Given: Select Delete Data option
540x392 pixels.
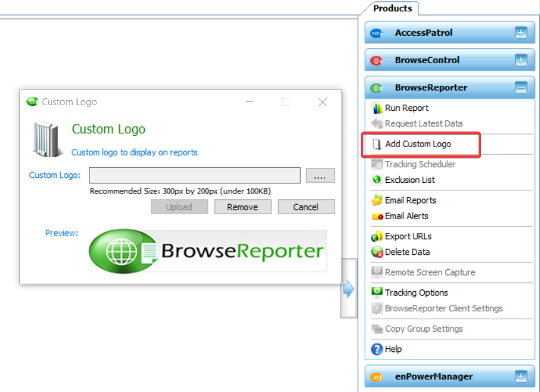Looking at the screenshot, I should coord(407,252).
